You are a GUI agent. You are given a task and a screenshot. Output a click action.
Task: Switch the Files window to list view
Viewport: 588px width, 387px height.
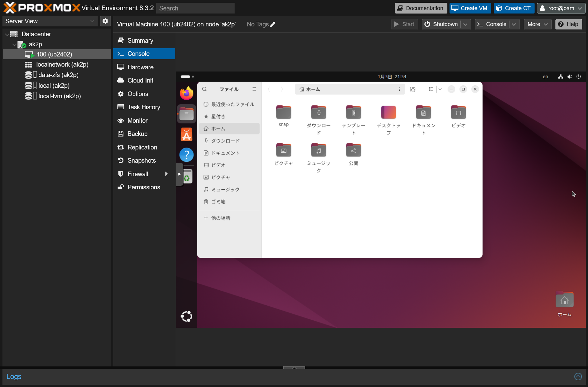pyautogui.click(x=431, y=89)
